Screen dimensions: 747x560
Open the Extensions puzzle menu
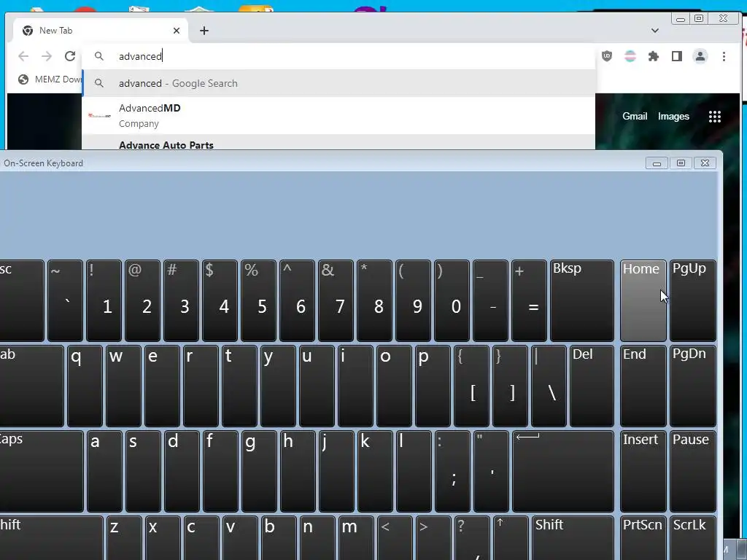click(654, 56)
